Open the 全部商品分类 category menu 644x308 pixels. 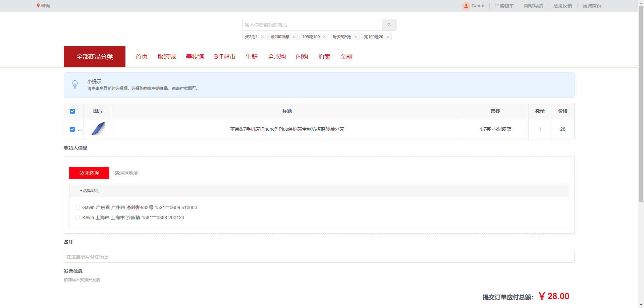tap(95, 57)
